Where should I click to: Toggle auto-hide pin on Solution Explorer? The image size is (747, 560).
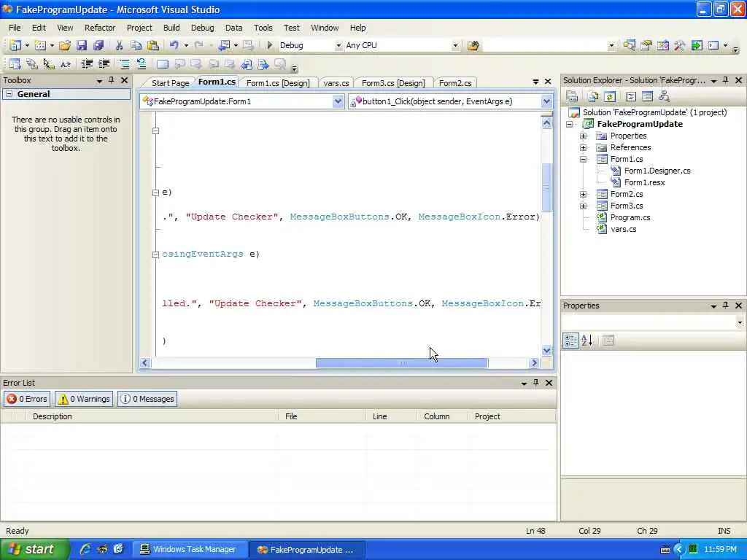coord(726,80)
